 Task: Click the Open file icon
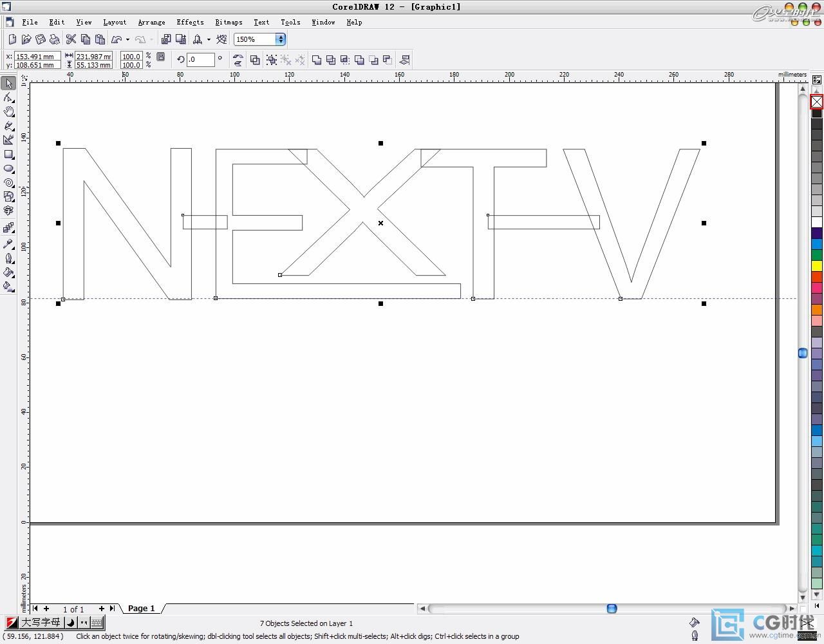26,39
